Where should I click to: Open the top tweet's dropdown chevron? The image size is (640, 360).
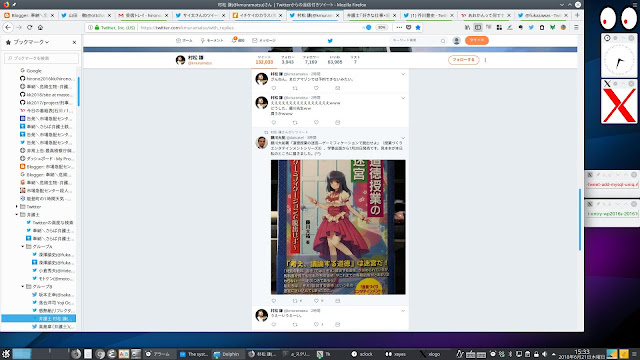coord(403,74)
